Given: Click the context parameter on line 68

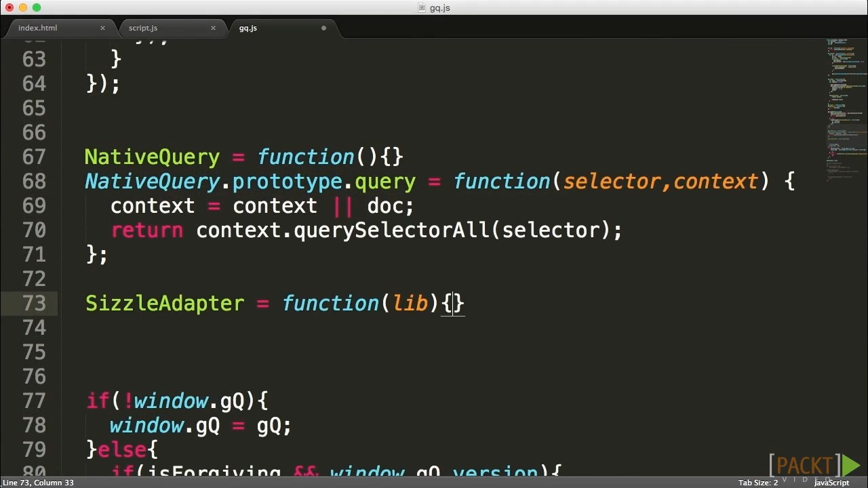Looking at the screenshot, I should point(715,182).
